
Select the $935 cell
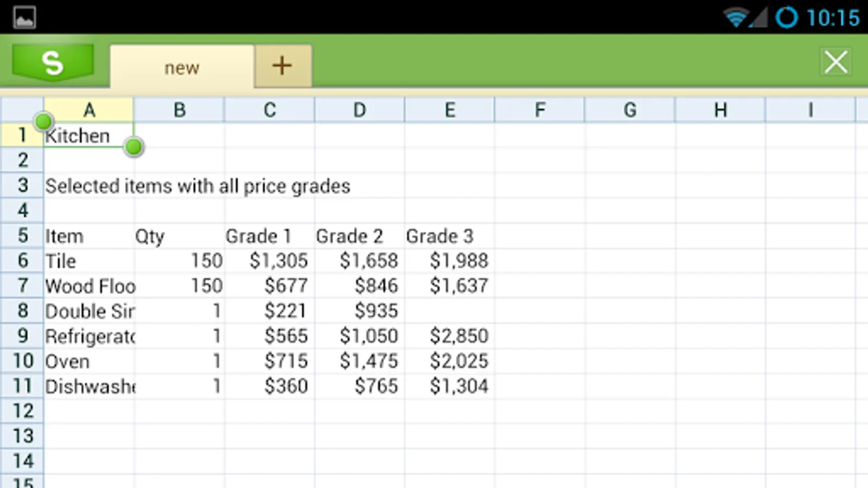point(360,311)
